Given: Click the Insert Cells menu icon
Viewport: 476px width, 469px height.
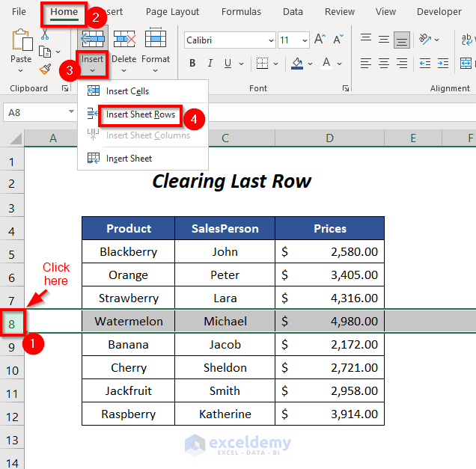Looking at the screenshot, I should tap(94, 91).
